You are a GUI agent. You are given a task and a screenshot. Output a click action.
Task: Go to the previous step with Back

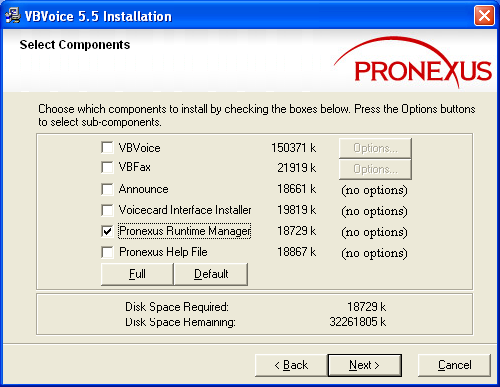(x=291, y=365)
